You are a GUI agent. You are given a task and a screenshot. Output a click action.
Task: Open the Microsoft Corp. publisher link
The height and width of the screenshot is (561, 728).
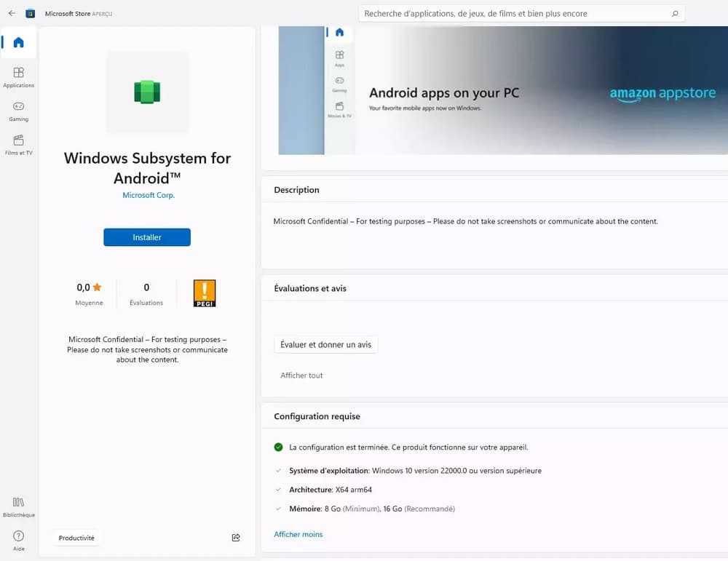coord(148,194)
